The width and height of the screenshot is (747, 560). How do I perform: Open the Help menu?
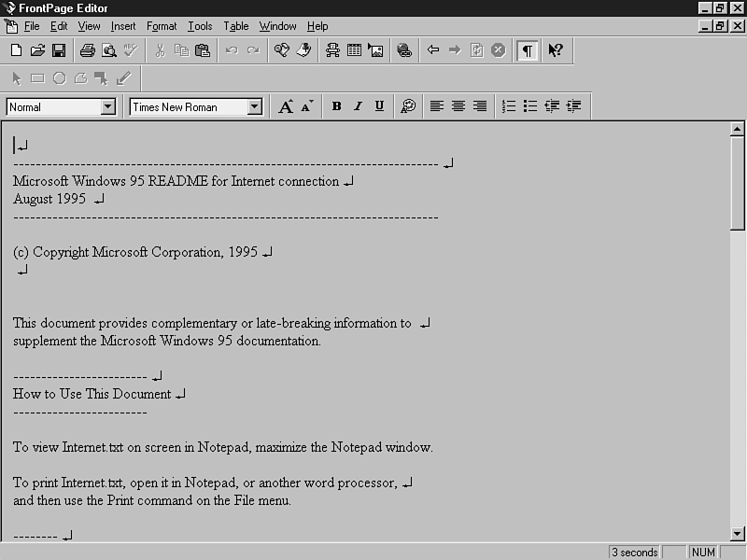coord(317,26)
